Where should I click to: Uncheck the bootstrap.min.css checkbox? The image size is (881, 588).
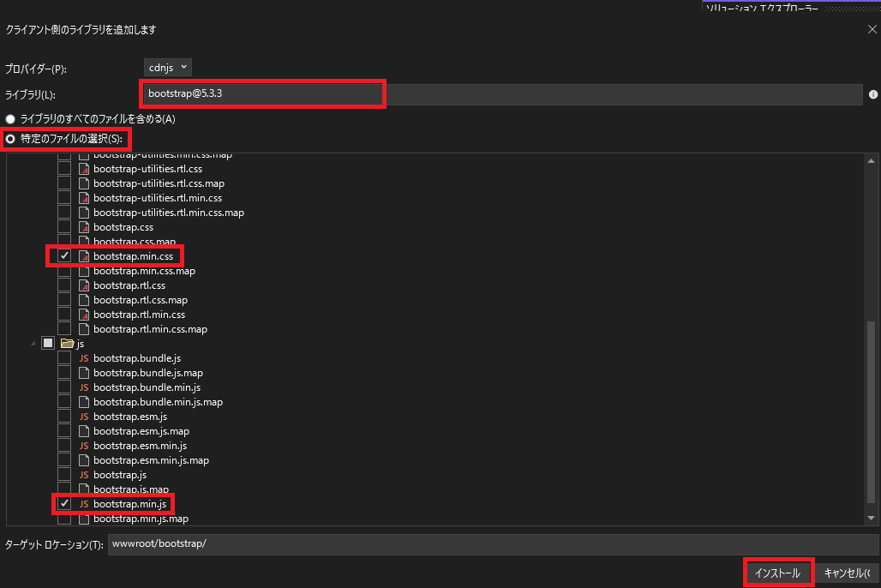[64, 256]
